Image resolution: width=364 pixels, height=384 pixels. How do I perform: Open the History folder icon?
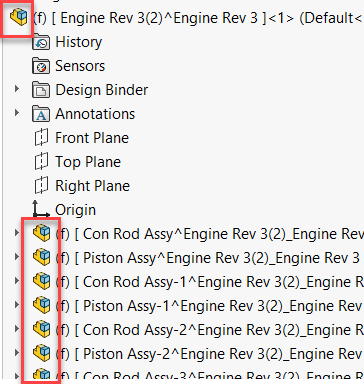point(41,42)
